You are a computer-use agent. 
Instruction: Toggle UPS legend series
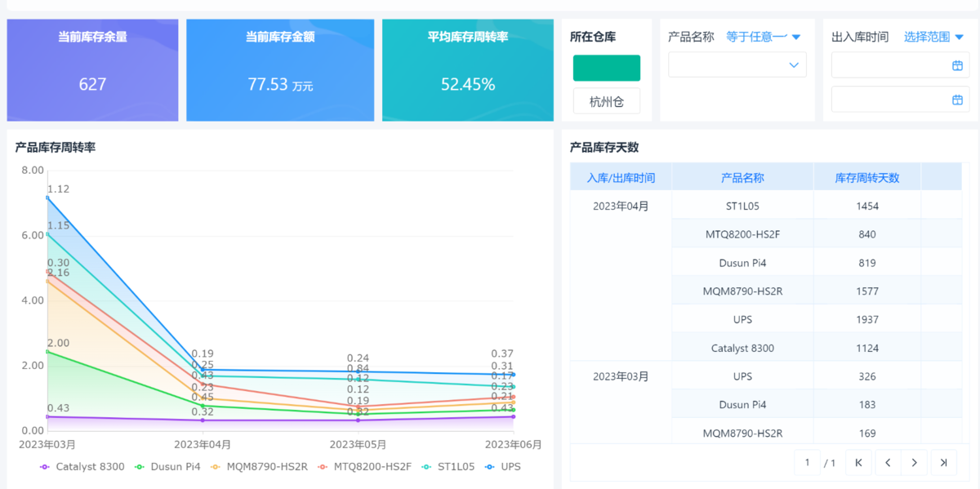tap(502, 467)
